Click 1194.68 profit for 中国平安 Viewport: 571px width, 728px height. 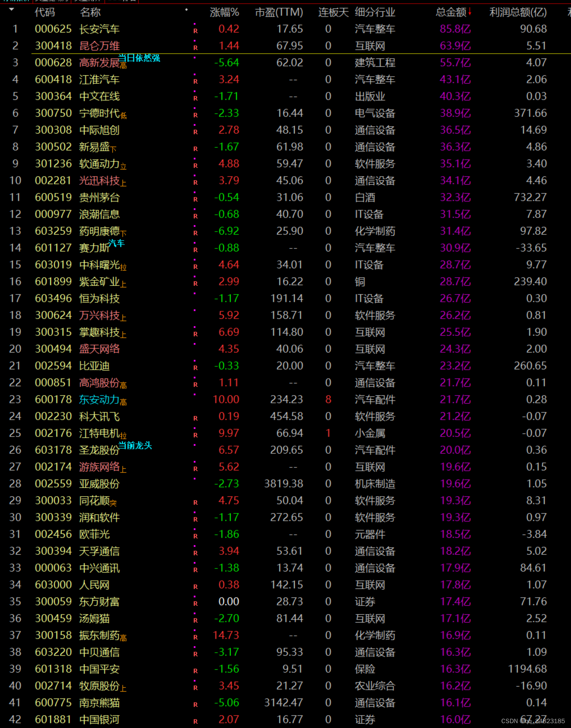[x=527, y=669]
